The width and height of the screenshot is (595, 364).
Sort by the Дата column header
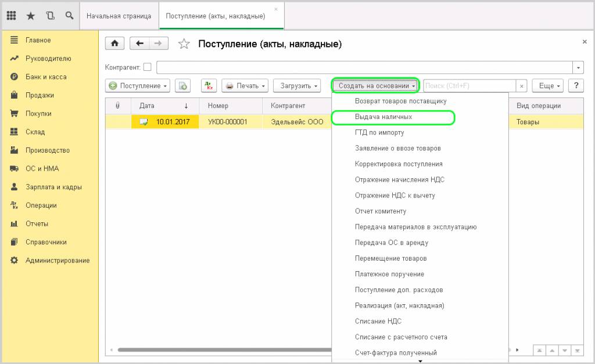165,106
